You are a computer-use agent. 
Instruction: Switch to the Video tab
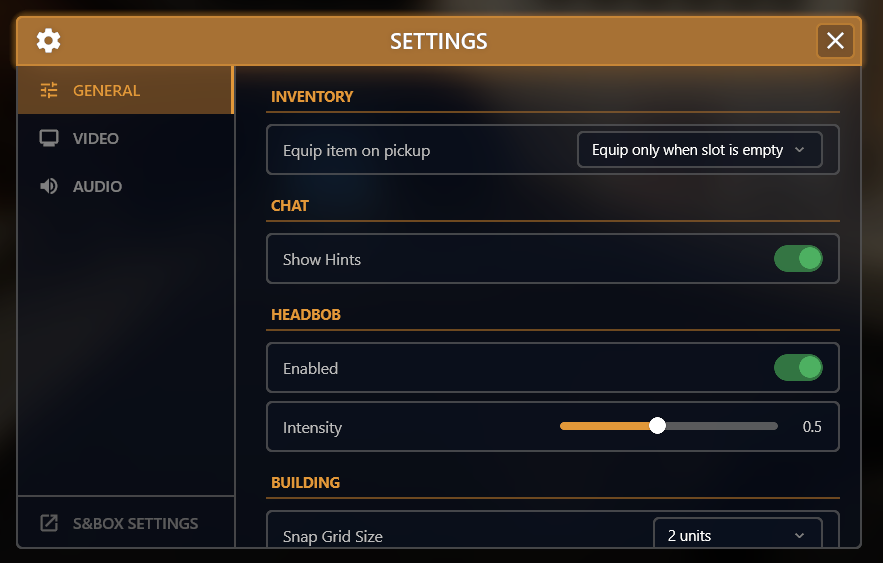click(96, 138)
